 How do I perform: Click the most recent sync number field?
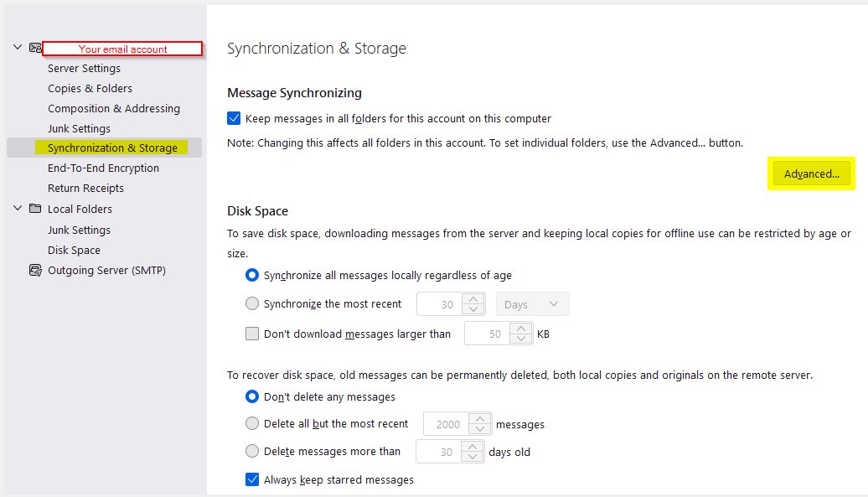(440, 304)
